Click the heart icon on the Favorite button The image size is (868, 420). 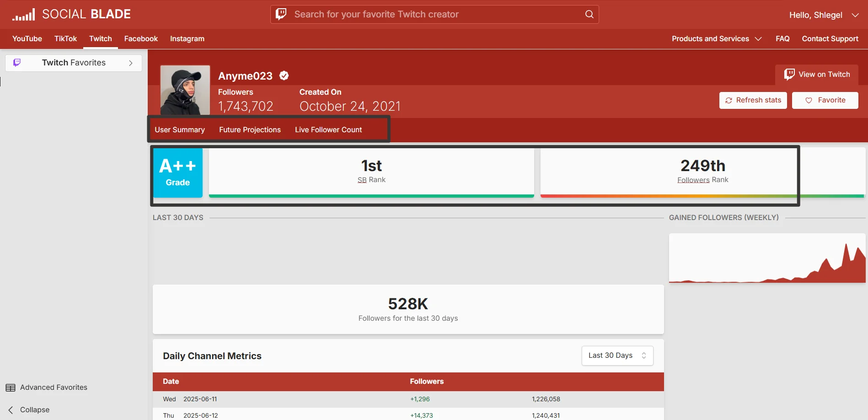tap(809, 100)
